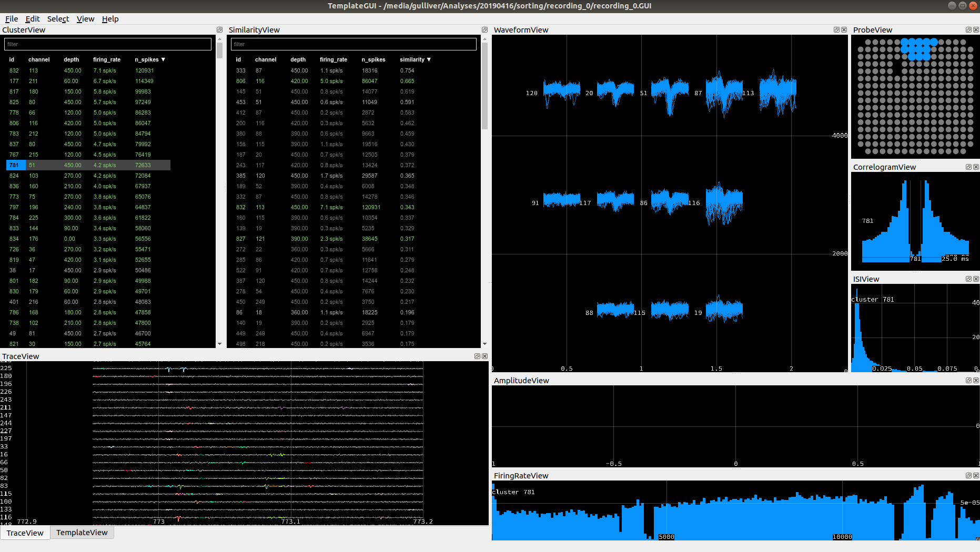
Task: Undock the ISIView panel
Action: tap(968, 279)
